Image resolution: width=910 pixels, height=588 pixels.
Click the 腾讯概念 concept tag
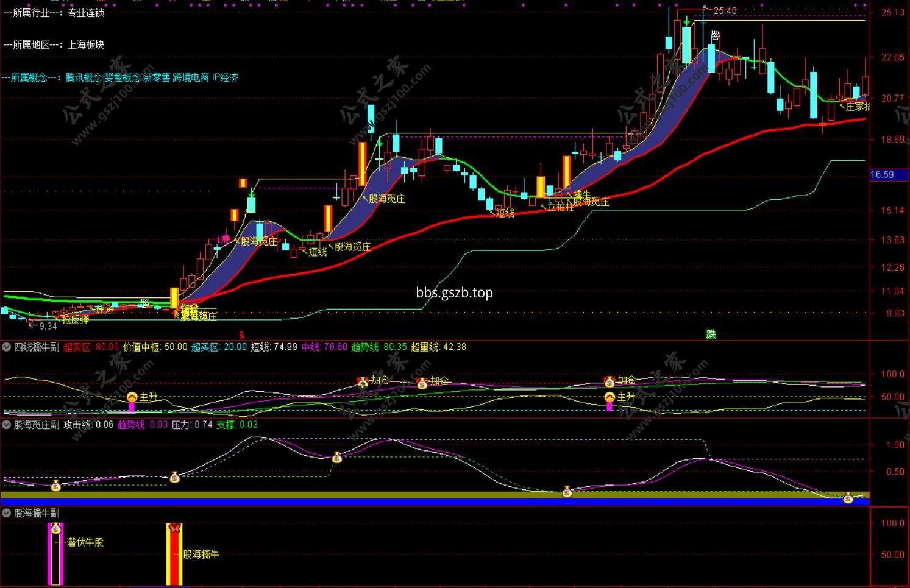tap(84, 78)
